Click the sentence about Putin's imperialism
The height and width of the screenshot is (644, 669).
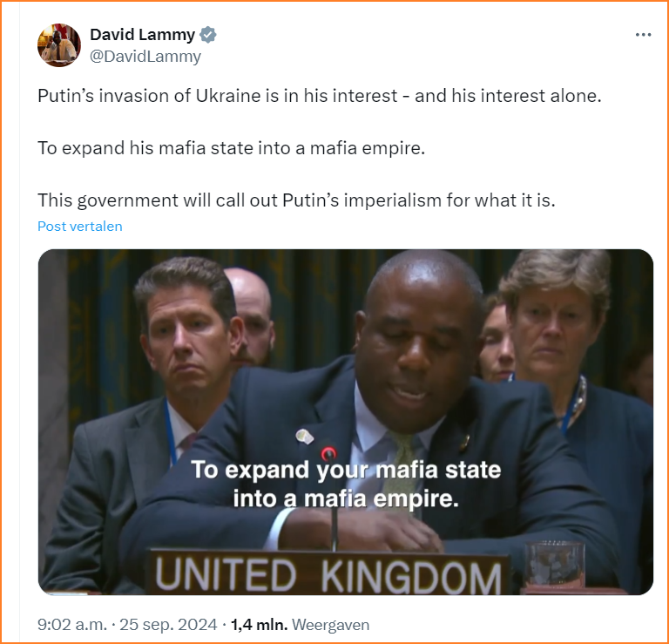pyautogui.click(x=296, y=200)
